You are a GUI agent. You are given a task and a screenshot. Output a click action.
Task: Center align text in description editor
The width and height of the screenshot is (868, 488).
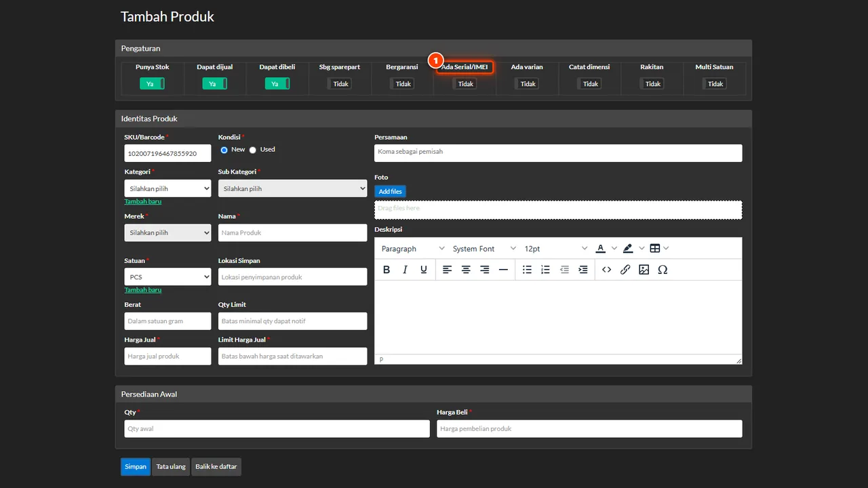466,270
